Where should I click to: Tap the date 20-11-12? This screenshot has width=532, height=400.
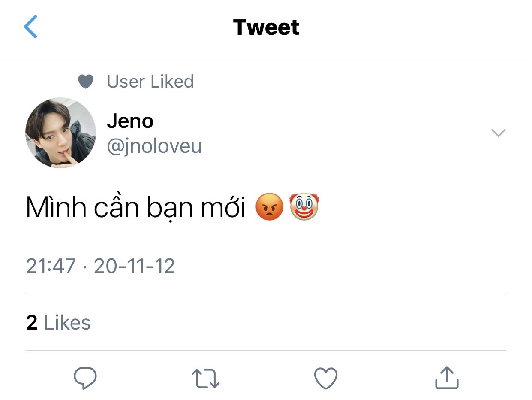coord(134,266)
